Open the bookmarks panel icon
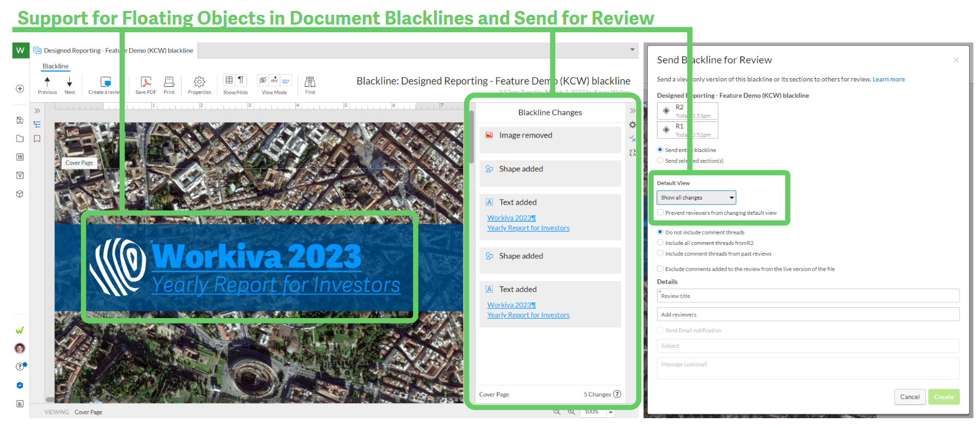The width and height of the screenshot is (980, 428). pyautogui.click(x=37, y=139)
